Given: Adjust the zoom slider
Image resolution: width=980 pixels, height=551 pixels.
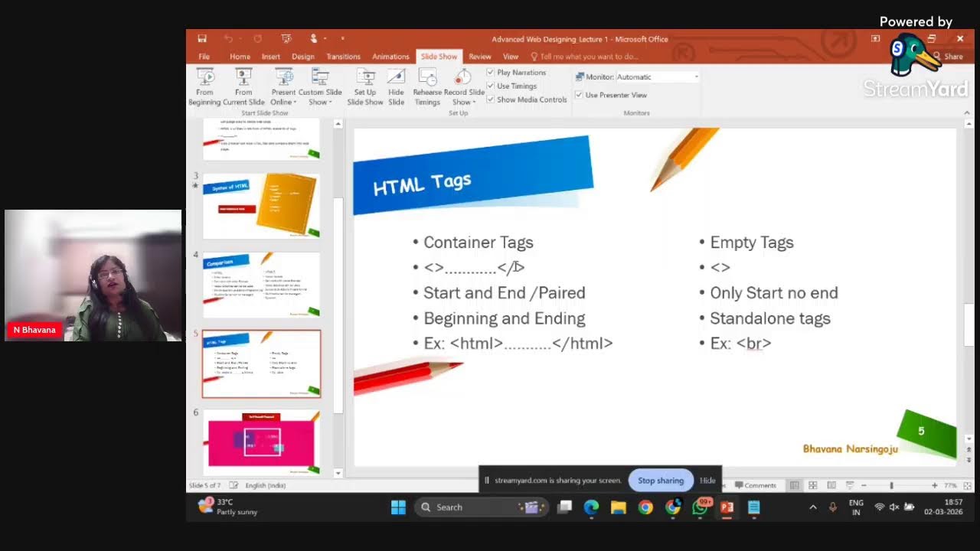Looking at the screenshot, I should [x=891, y=485].
